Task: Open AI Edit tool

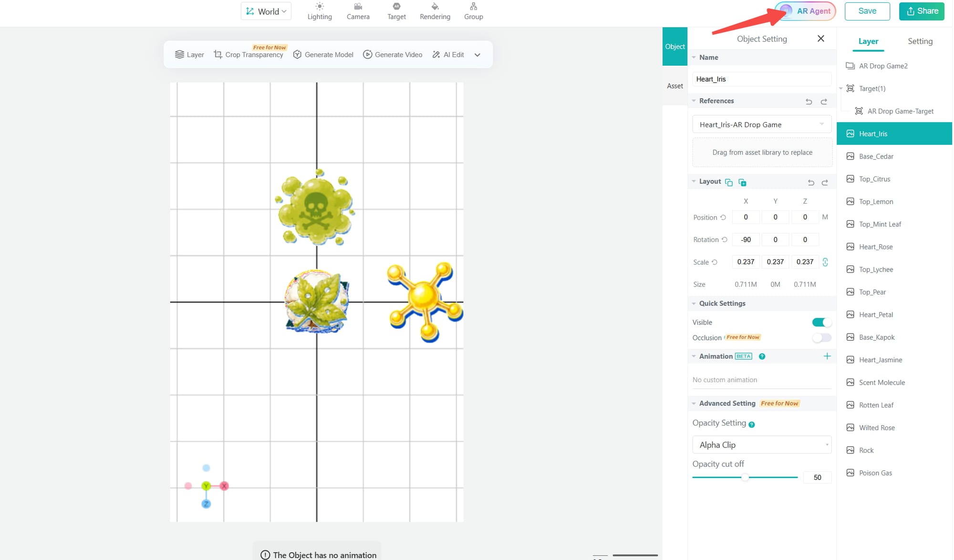Action: 448,55
